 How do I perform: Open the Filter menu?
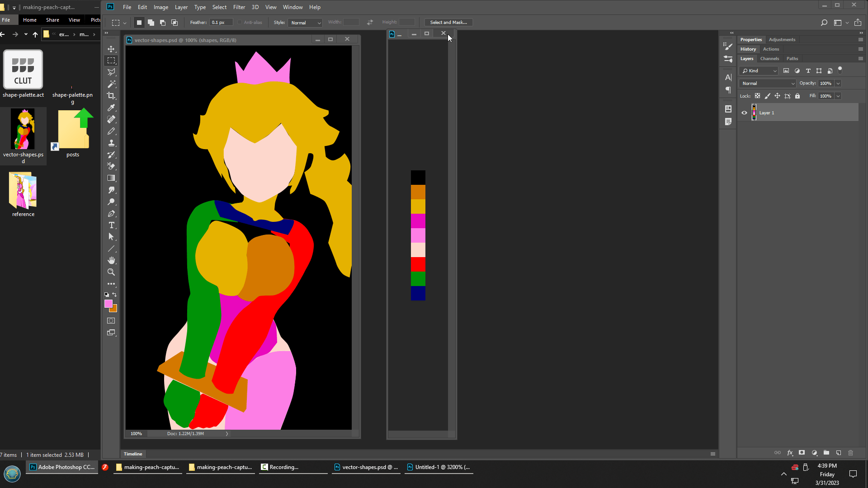click(x=239, y=7)
